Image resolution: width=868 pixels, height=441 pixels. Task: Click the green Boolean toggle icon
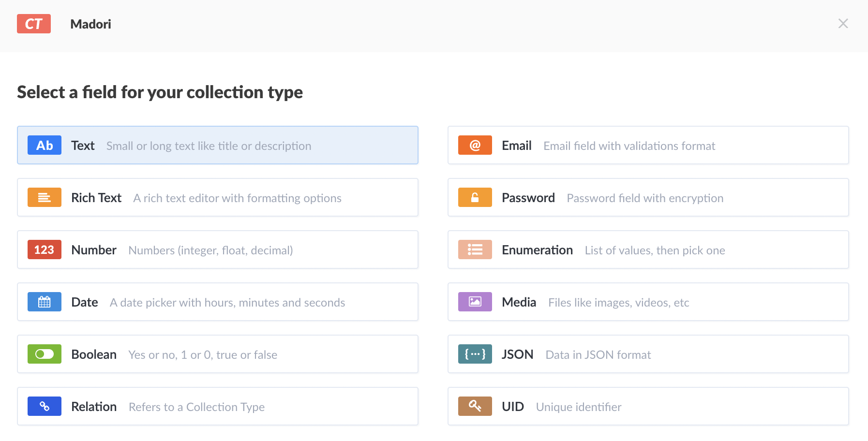pos(44,354)
